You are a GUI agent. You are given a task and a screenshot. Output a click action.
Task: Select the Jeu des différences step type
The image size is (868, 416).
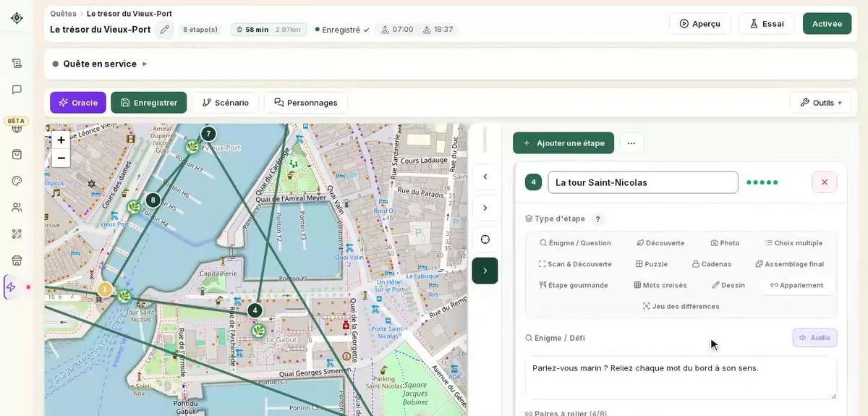(x=681, y=306)
